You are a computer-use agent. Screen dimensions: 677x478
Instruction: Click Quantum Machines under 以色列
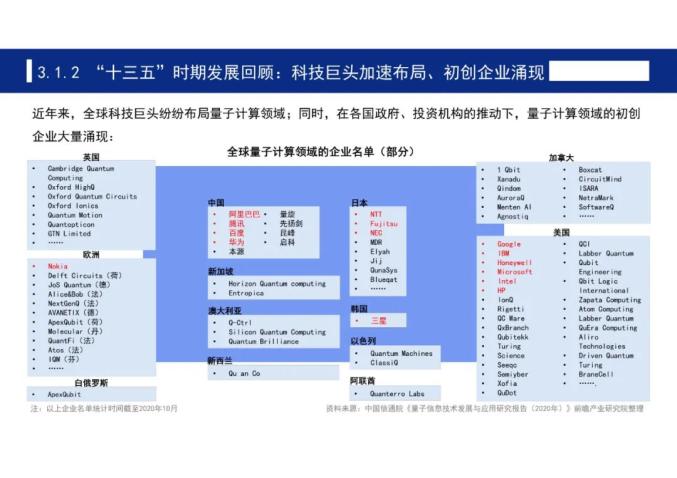[401, 353]
